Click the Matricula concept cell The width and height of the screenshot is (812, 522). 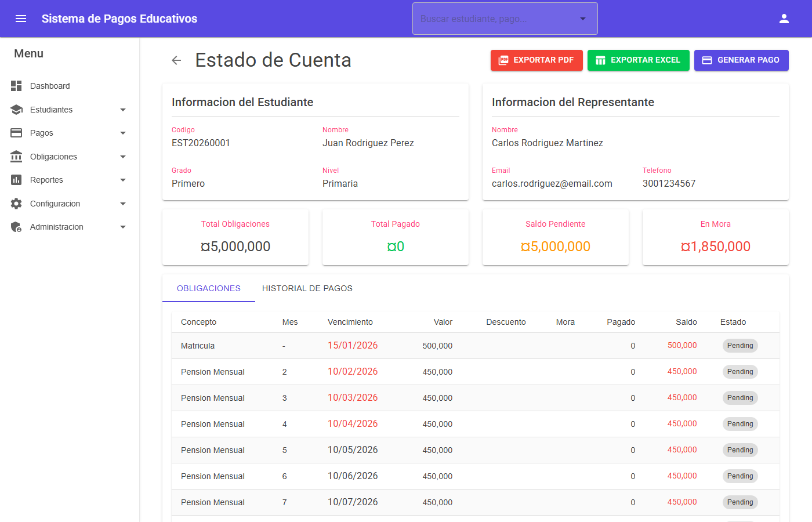tap(198, 346)
